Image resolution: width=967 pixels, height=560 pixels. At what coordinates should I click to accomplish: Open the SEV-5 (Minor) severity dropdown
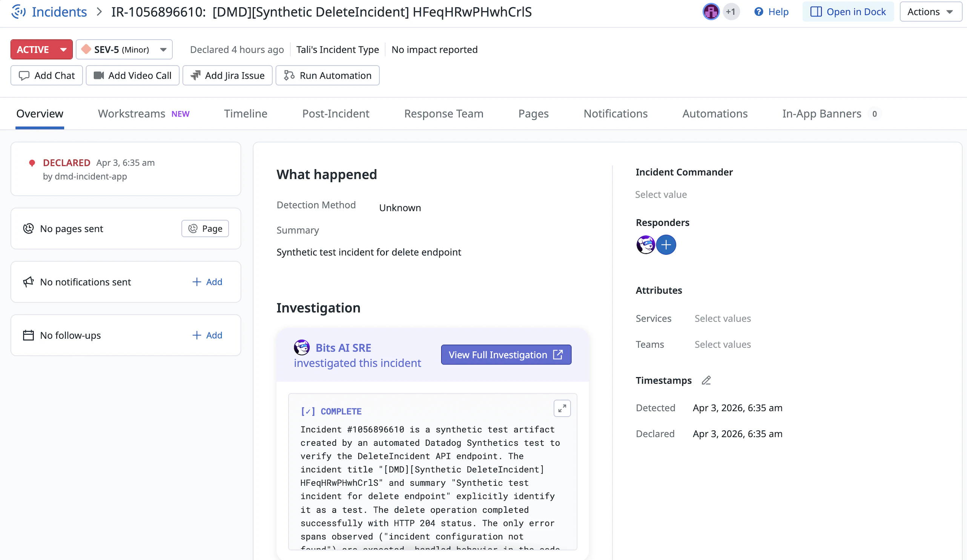click(x=124, y=49)
